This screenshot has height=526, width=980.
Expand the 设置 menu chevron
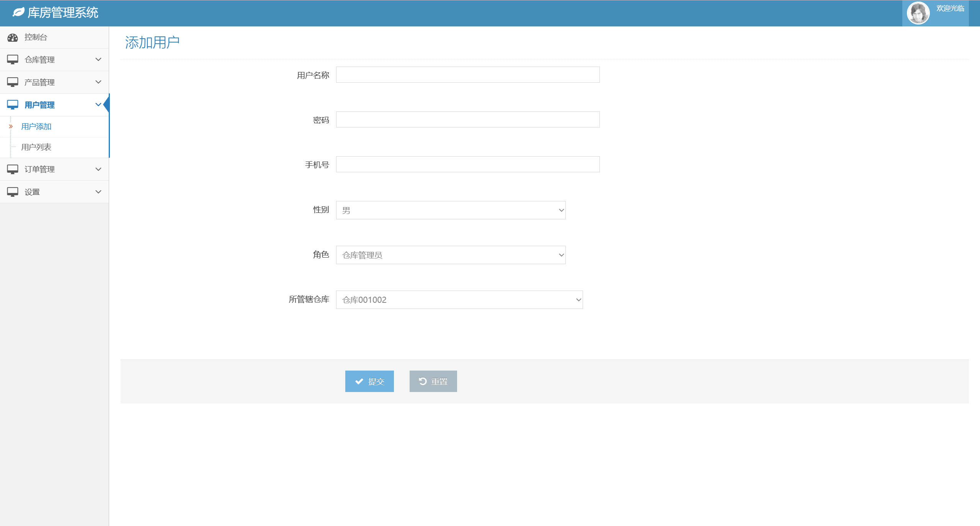pos(98,192)
